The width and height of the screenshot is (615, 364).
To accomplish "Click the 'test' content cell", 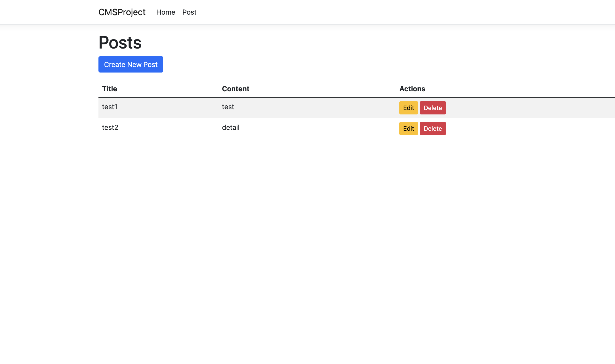I will pyautogui.click(x=228, y=107).
